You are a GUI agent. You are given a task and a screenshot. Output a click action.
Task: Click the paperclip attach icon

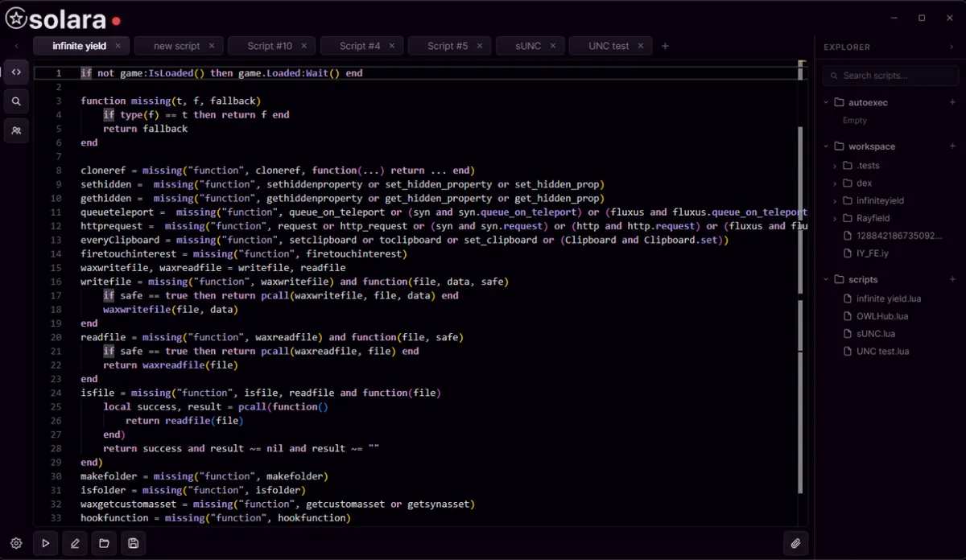(795, 543)
